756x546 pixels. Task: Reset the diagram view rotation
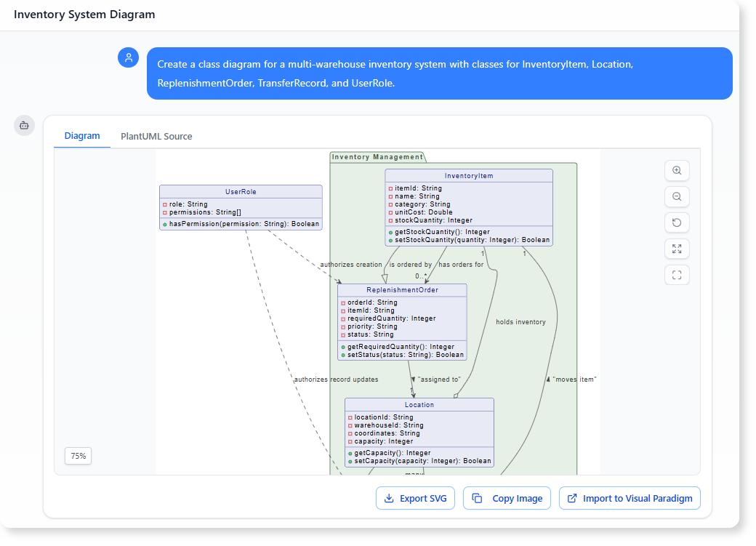click(677, 222)
